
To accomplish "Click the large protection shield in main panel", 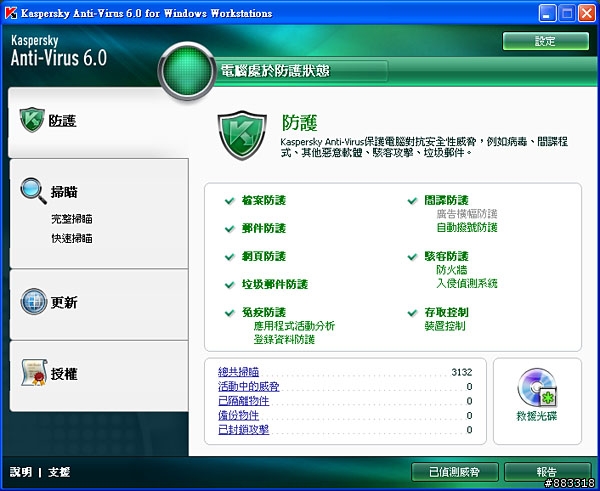I will pyautogui.click(x=242, y=135).
